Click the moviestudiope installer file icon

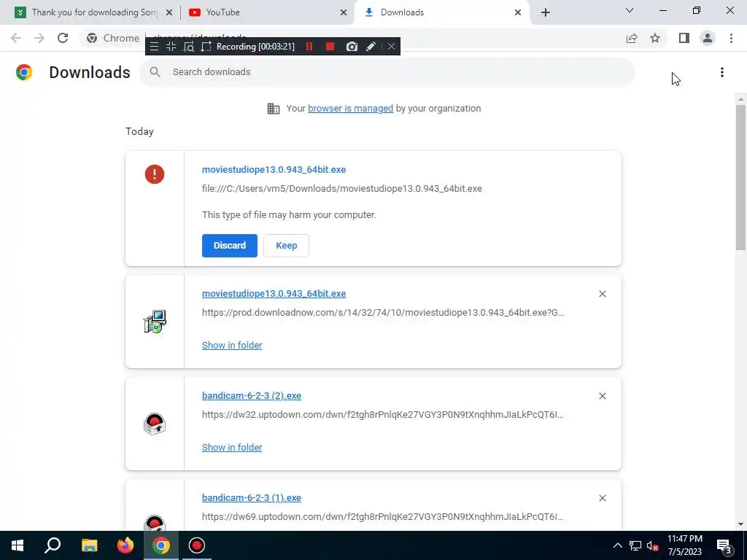click(x=155, y=322)
